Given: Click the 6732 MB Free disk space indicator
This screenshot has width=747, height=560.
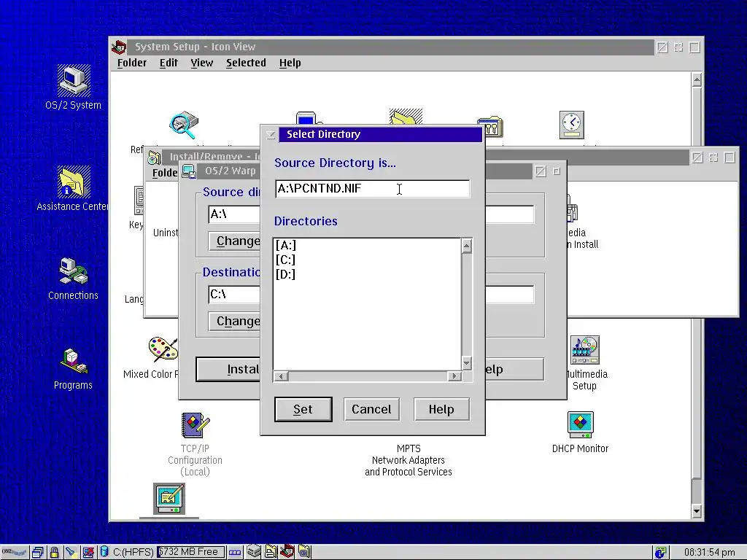Looking at the screenshot, I should 190,552.
